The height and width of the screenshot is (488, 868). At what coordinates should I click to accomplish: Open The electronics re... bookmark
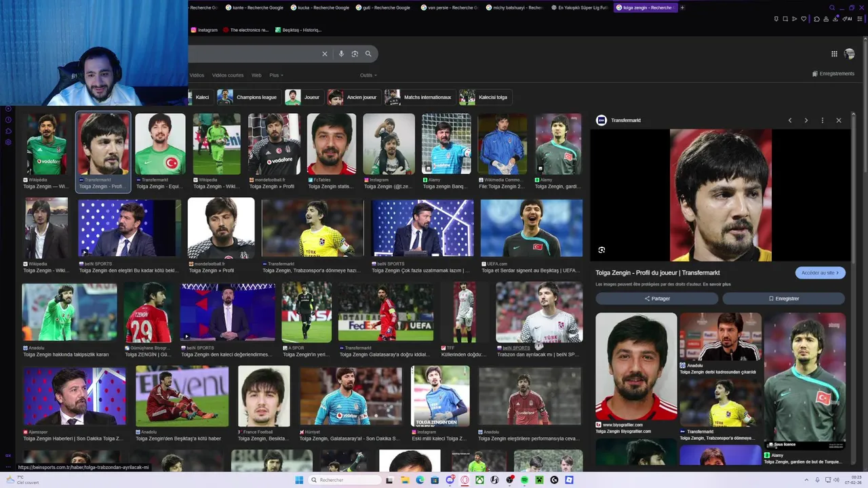(x=246, y=30)
